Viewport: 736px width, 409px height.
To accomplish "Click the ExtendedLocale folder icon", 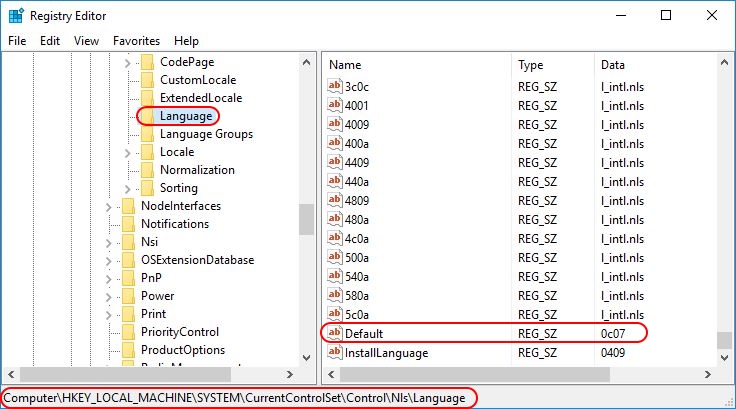I will [147, 98].
